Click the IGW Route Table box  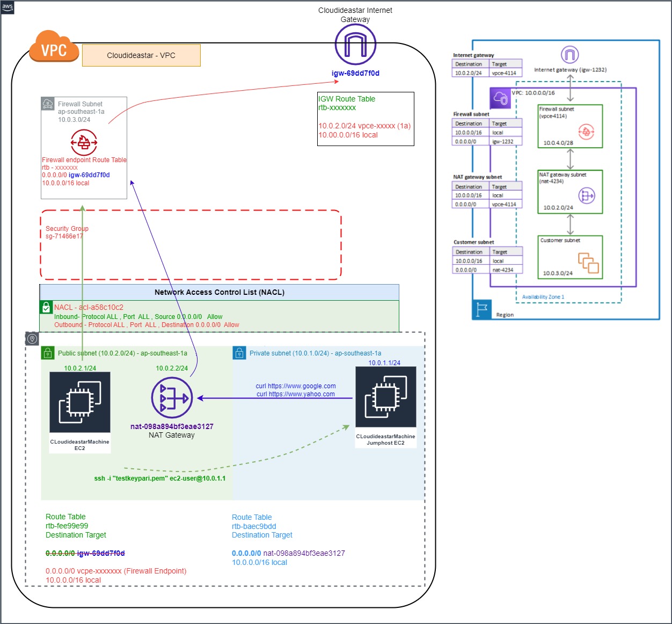point(366,119)
